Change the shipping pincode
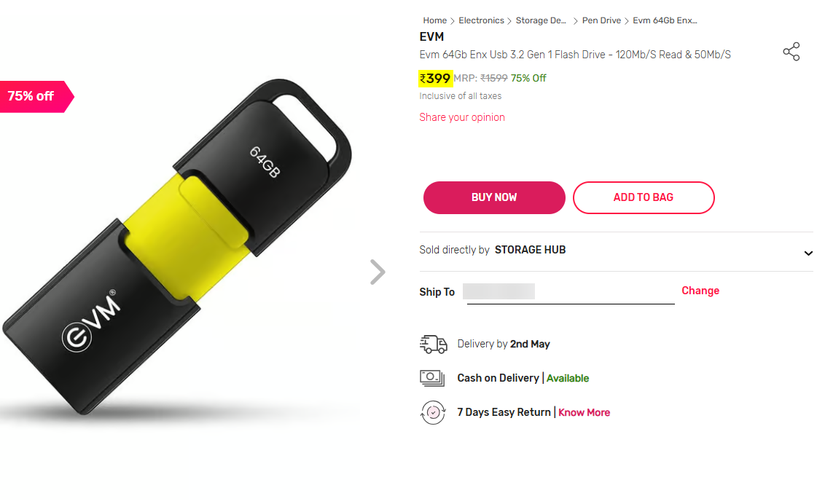 click(700, 291)
